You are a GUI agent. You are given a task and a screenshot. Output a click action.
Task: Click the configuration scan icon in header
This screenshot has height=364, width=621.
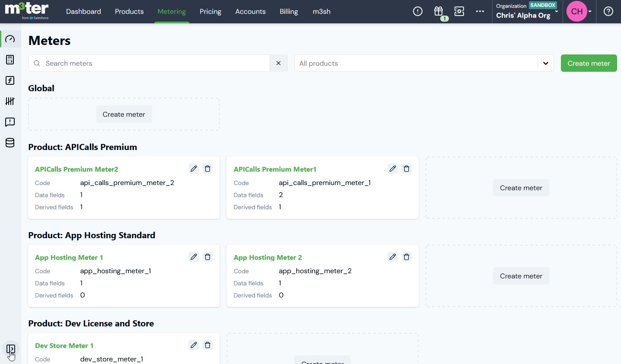[459, 11]
